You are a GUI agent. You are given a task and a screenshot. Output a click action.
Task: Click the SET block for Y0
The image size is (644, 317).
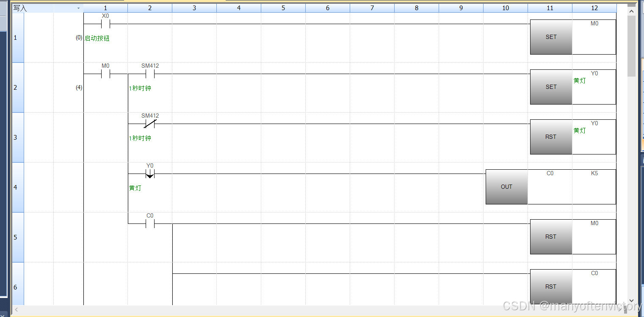point(551,87)
